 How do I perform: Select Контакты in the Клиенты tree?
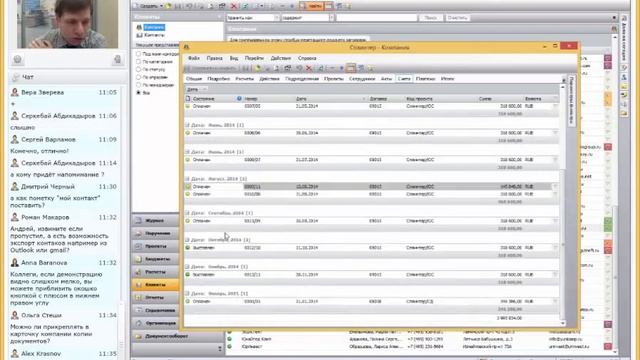pyautogui.click(x=154, y=35)
